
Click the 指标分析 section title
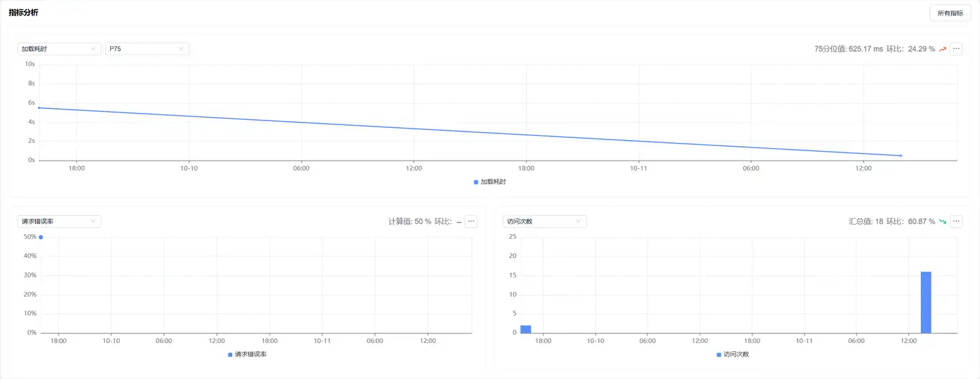pos(23,12)
